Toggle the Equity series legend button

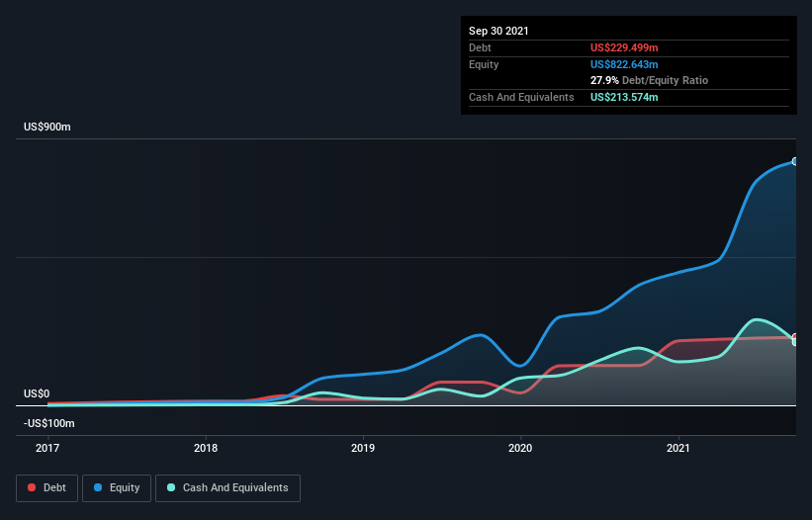coord(117,488)
